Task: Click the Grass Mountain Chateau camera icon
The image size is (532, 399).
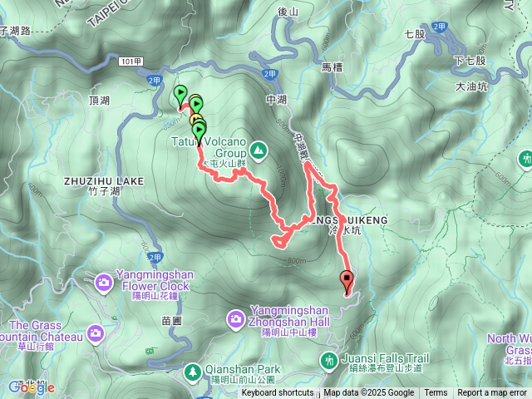Action: coord(96,333)
